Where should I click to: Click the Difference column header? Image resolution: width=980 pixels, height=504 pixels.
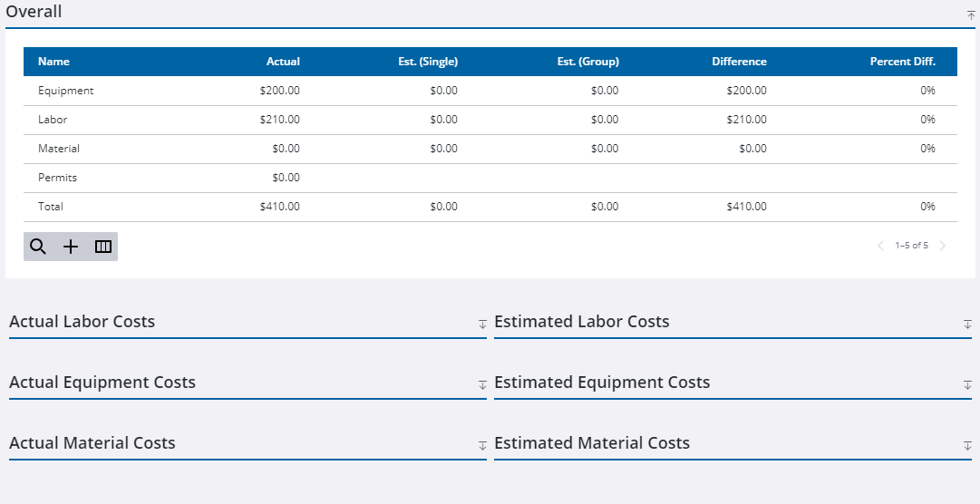(739, 62)
